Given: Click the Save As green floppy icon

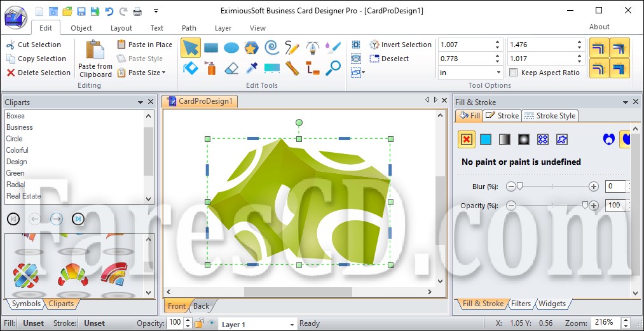Looking at the screenshot, I should (95, 11).
